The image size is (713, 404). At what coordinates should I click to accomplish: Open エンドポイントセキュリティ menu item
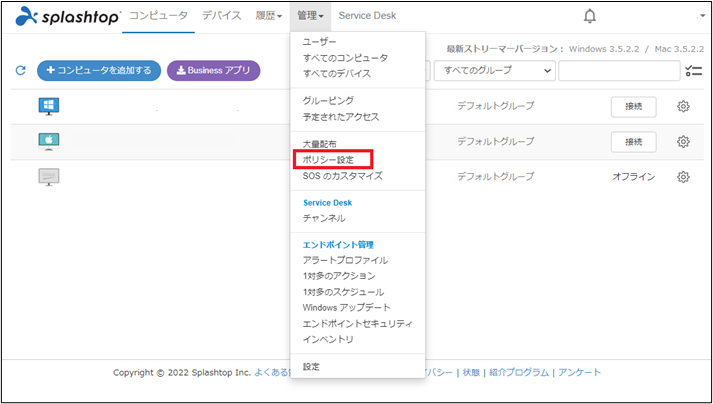pyautogui.click(x=358, y=323)
